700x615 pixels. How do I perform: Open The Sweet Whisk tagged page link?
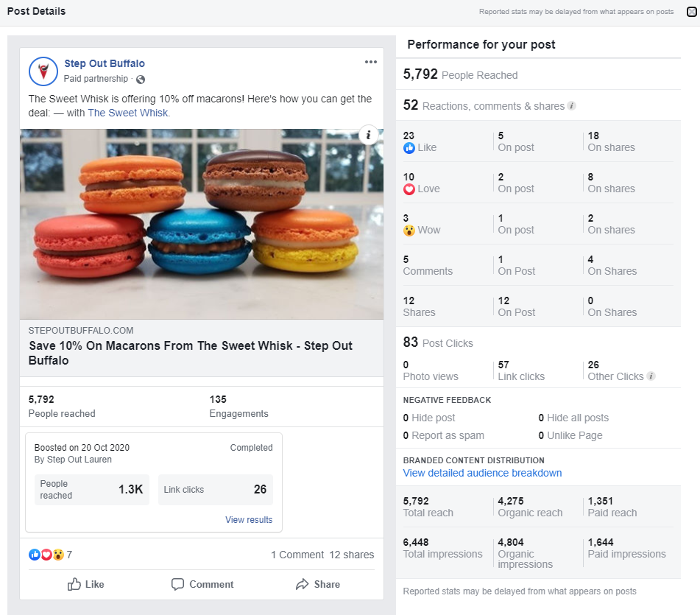(129, 113)
